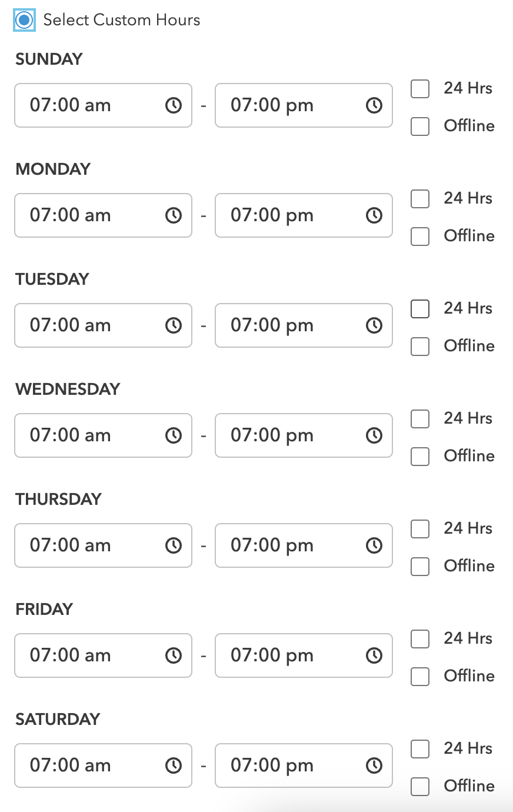Image resolution: width=513 pixels, height=812 pixels.
Task: Open the clock picker for Sunday start time
Action: tap(174, 105)
